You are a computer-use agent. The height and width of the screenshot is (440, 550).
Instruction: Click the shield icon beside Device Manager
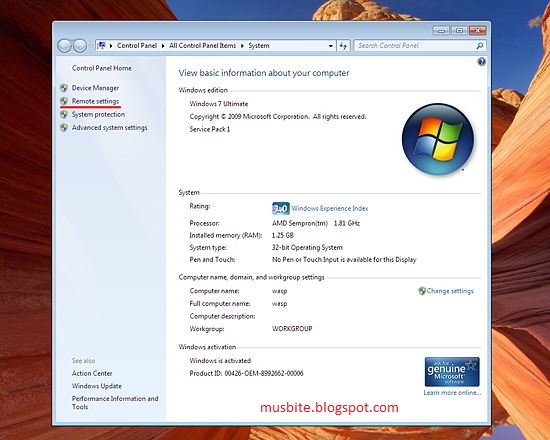coord(64,88)
